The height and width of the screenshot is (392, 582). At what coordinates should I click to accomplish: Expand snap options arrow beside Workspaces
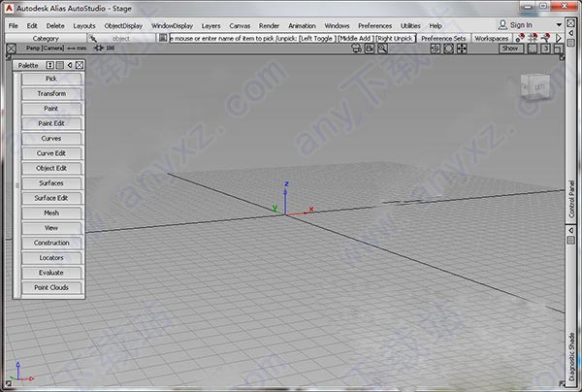pos(559,38)
